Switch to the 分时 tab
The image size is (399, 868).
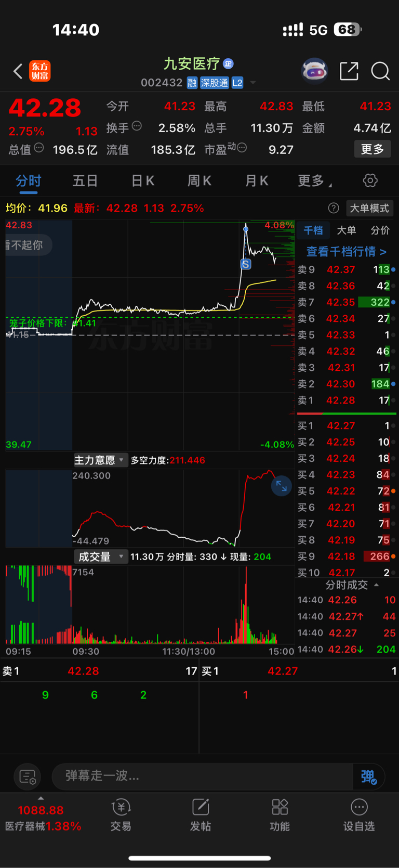point(29,180)
